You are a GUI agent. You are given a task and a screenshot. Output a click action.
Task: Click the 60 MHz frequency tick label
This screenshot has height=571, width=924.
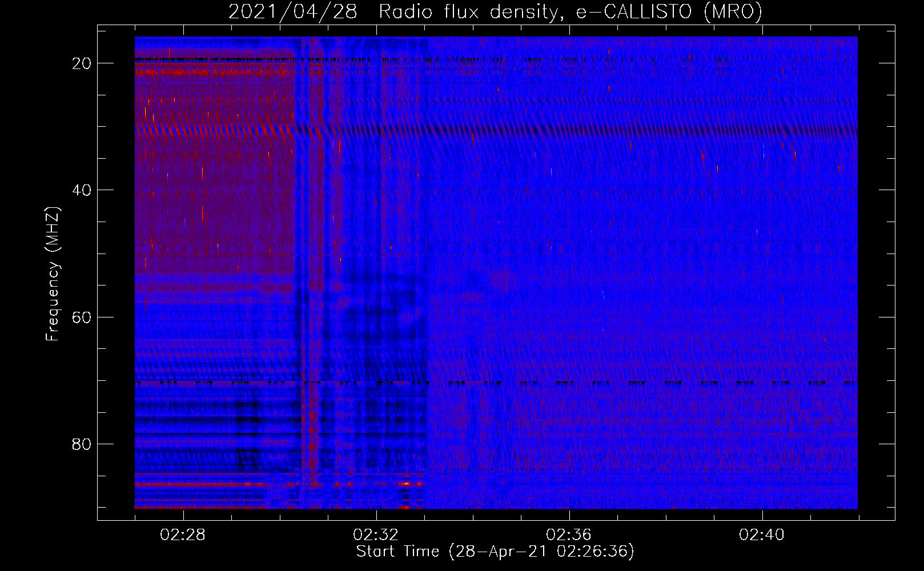(82, 317)
